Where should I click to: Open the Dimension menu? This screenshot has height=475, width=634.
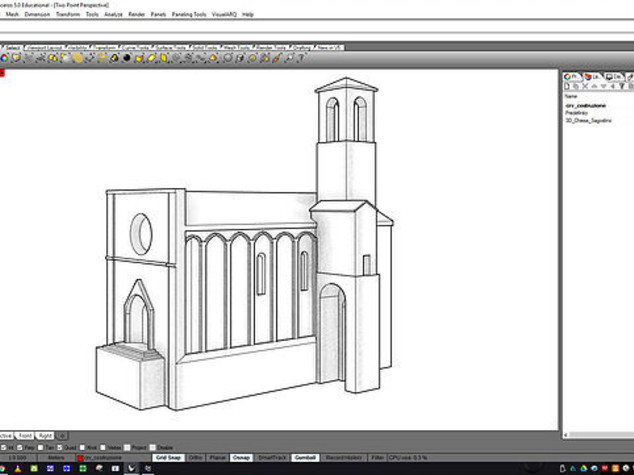pos(37,14)
